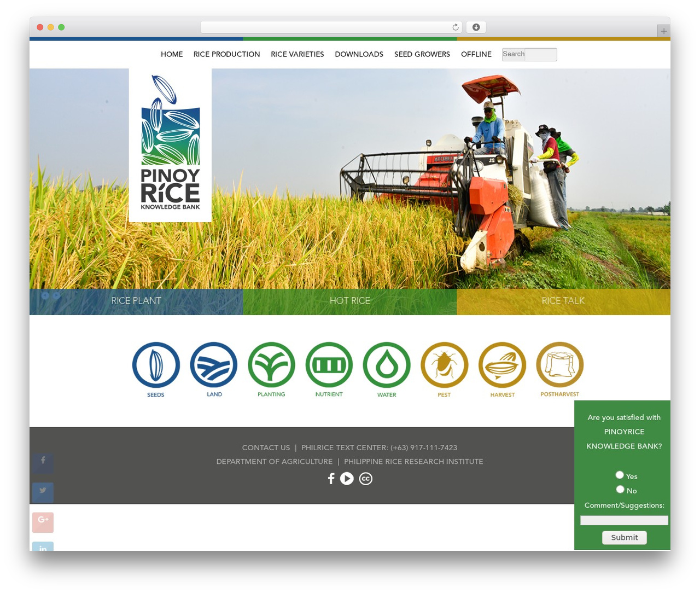Share via the Google Plus sidebar button

tap(43, 522)
